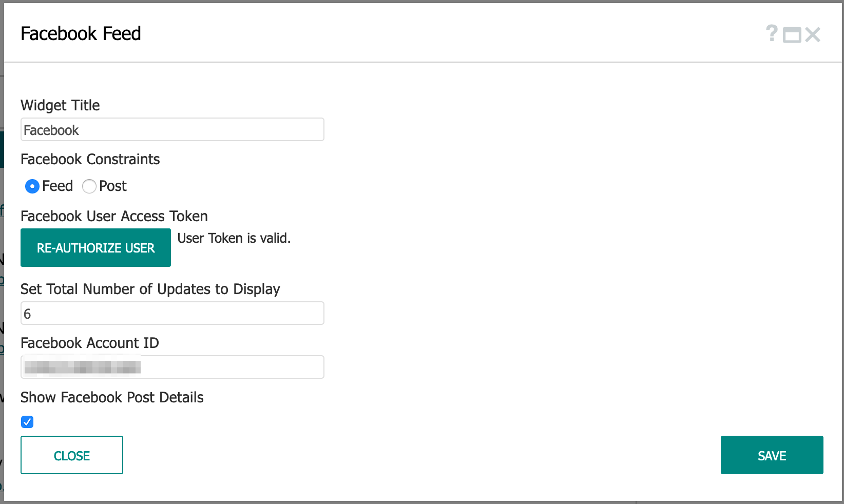This screenshot has width=844, height=504.
Task: Open help with the question mark icon
Action: (x=771, y=34)
